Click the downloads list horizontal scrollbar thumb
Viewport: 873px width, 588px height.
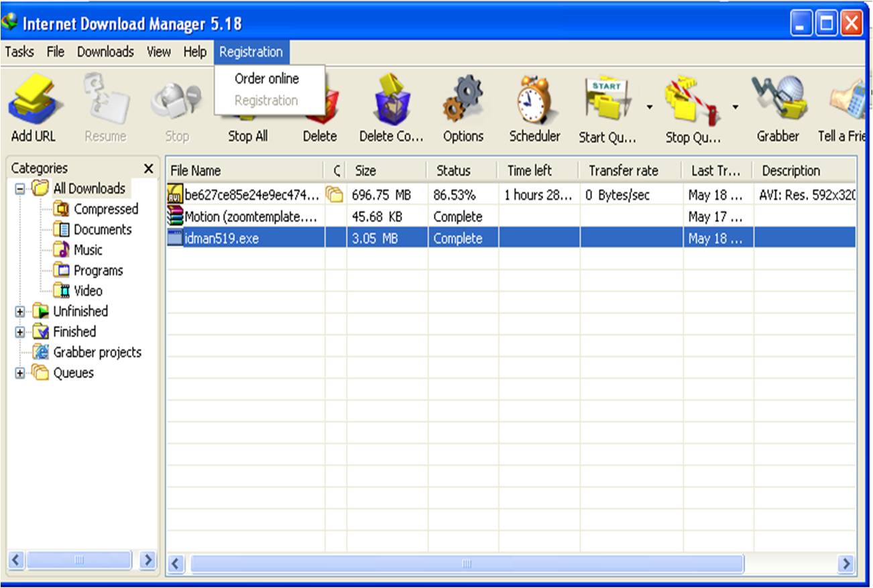[x=467, y=564]
